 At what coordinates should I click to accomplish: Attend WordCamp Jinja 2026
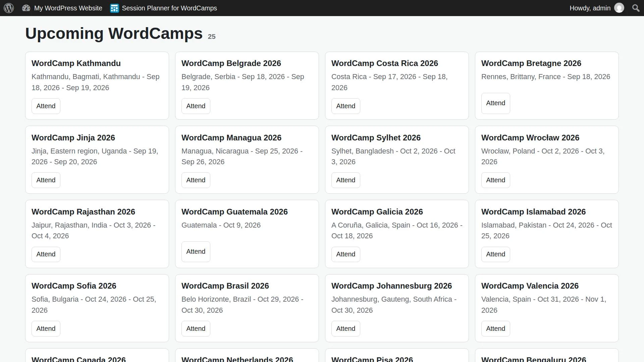(x=46, y=180)
